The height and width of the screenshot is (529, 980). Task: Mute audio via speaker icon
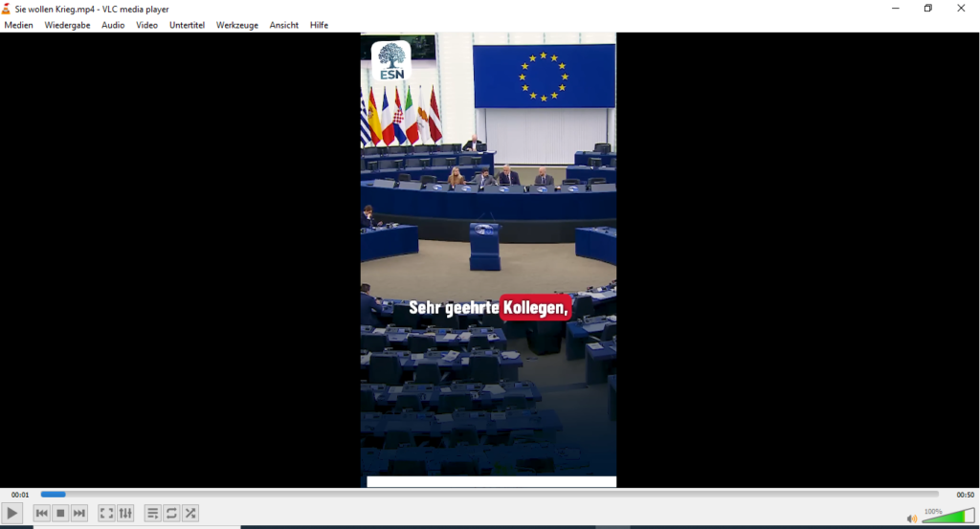point(911,518)
